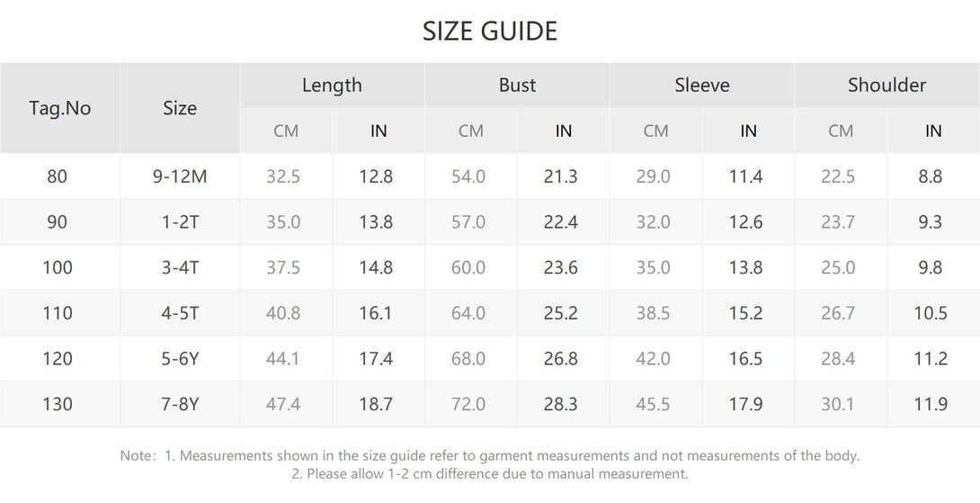Select the Sleeve column header
980x503 pixels.
(702, 85)
